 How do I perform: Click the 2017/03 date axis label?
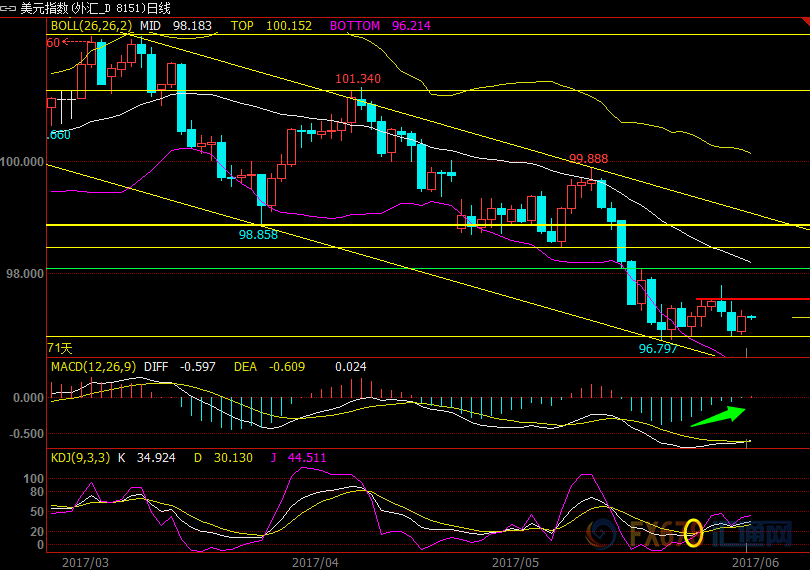tap(85, 563)
